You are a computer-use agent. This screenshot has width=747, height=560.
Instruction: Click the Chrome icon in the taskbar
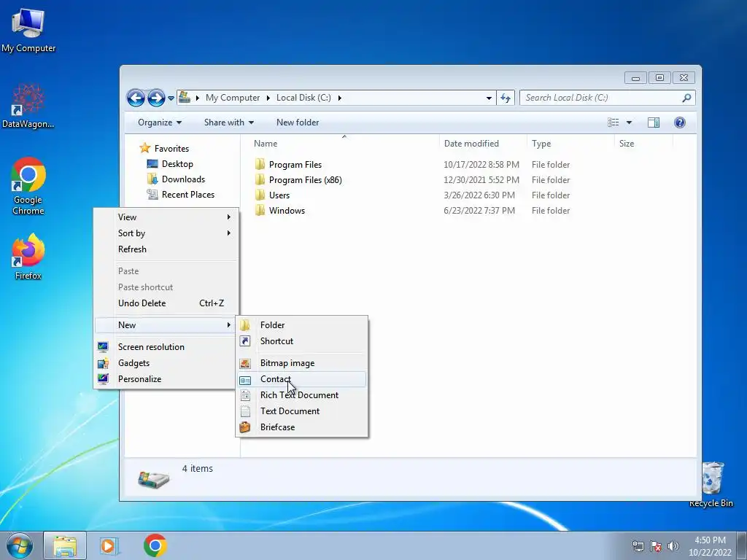click(155, 545)
